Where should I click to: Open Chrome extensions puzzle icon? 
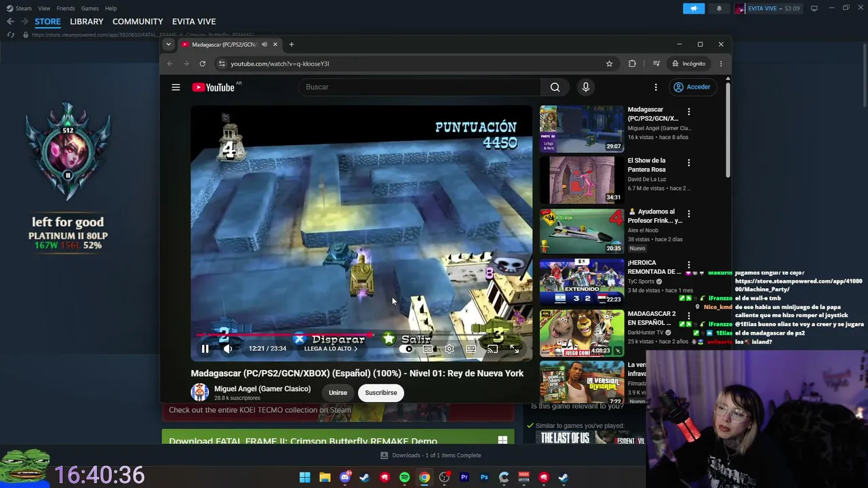[x=632, y=64]
